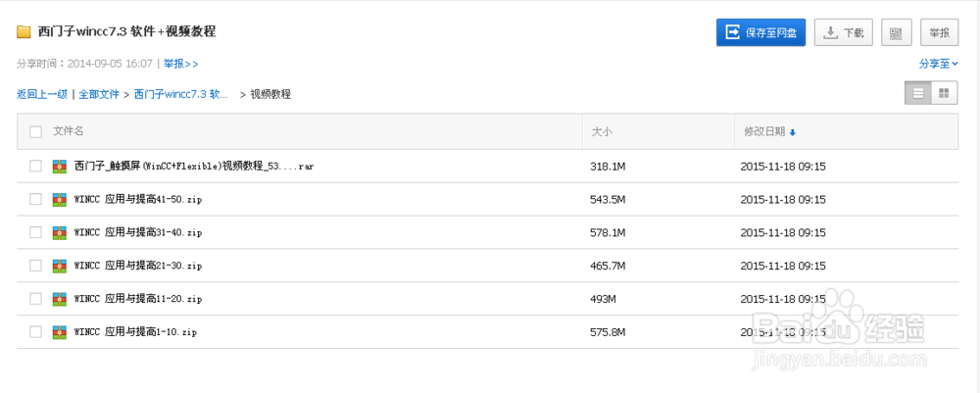Go to 全部文件 in breadcrumb
This screenshot has height=393, width=980.
point(99,94)
